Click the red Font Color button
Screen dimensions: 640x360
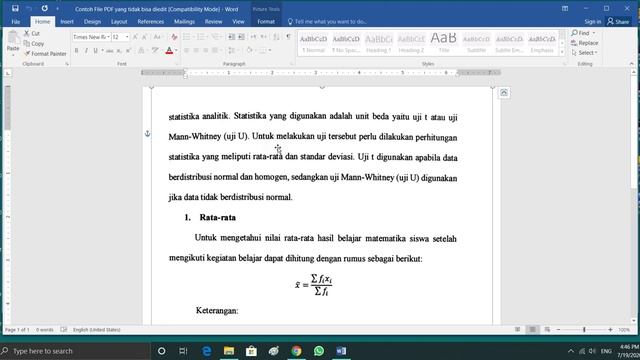click(169, 51)
